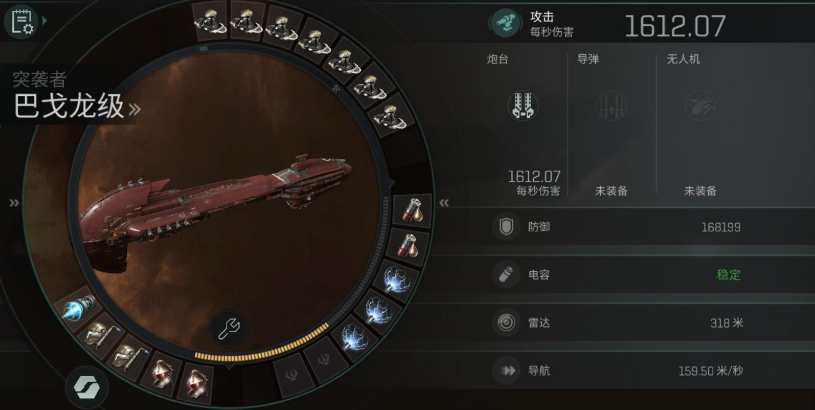Click the 雷达 radar icon
Viewport: 815px width, 410px height.
click(x=506, y=323)
